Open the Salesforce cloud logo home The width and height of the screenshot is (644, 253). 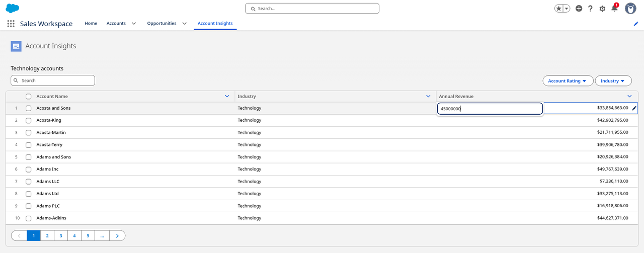tap(13, 8)
